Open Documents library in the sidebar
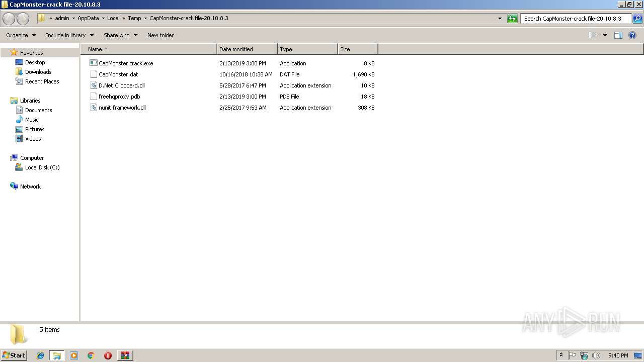The image size is (644, 362). 38,110
